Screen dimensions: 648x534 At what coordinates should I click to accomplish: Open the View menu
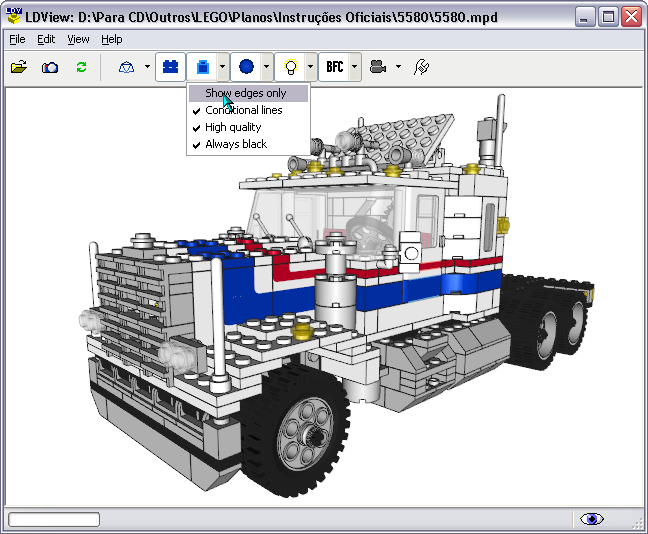pos(78,39)
